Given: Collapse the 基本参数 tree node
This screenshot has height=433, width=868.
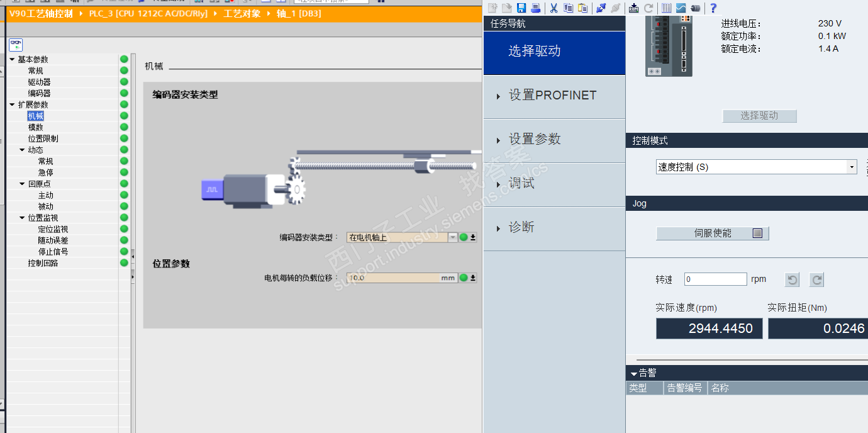Looking at the screenshot, I should pos(12,59).
